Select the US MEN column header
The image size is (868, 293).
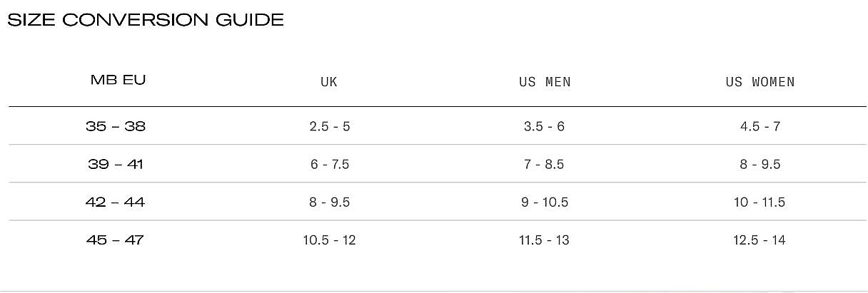tap(545, 82)
